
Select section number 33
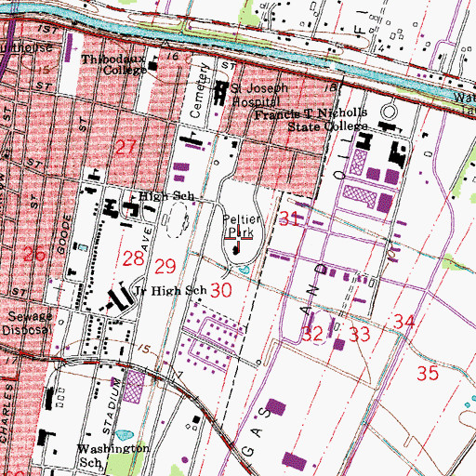(360, 334)
